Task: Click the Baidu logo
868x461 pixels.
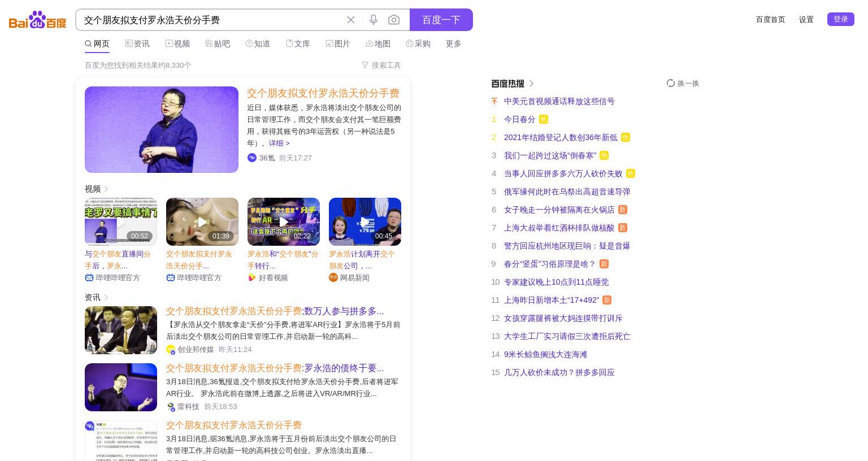Action: pos(38,20)
